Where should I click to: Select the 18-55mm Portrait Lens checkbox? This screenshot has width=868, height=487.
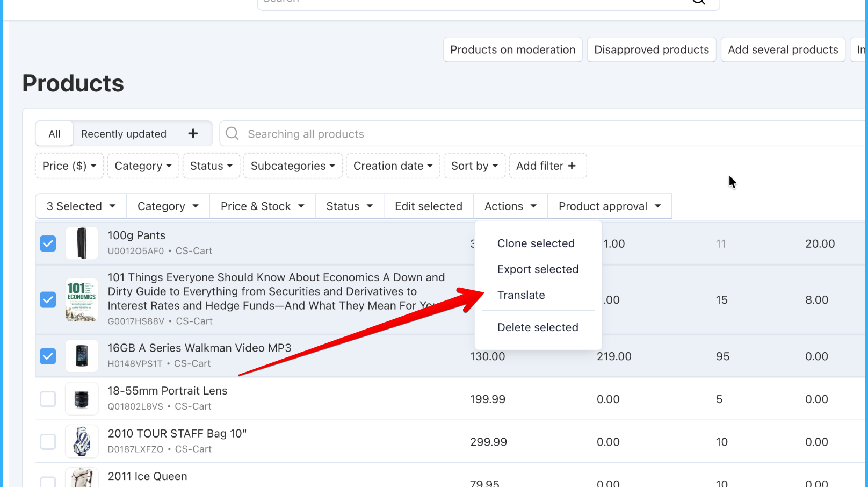click(x=48, y=399)
